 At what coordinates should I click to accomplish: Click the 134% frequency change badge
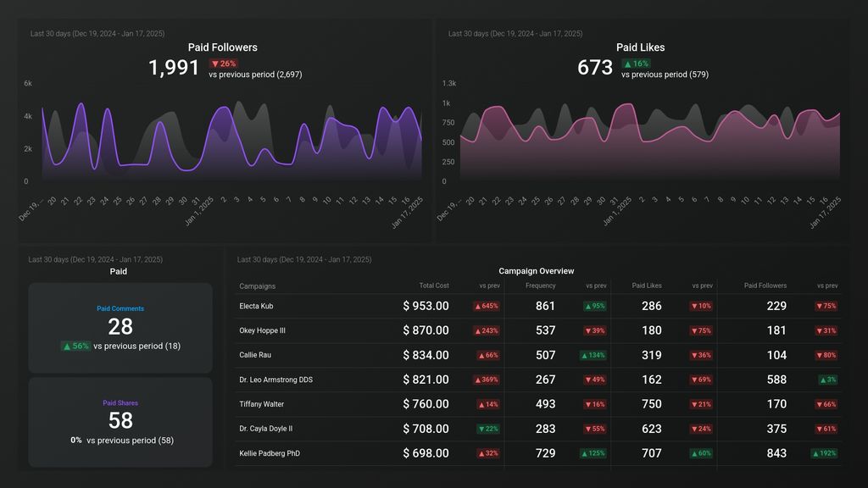(593, 355)
